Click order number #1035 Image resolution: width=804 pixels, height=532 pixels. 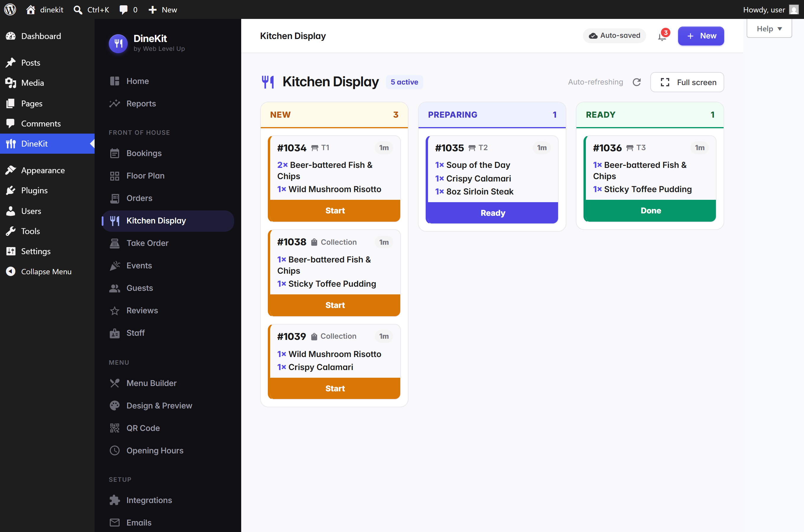pos(450,148)
